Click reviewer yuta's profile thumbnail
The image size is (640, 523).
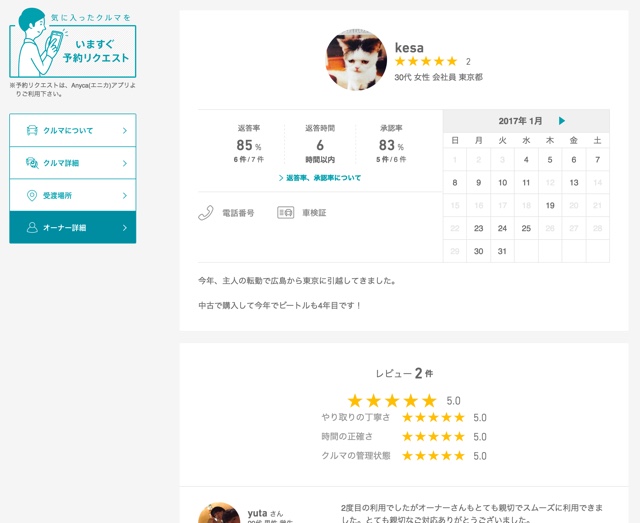pos(219,513)
